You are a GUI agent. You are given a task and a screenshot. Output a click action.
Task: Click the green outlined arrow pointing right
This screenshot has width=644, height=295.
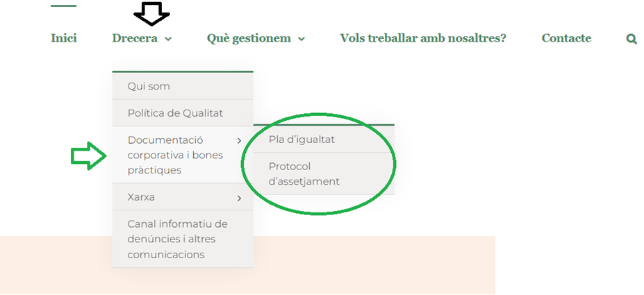coord(89,157)
